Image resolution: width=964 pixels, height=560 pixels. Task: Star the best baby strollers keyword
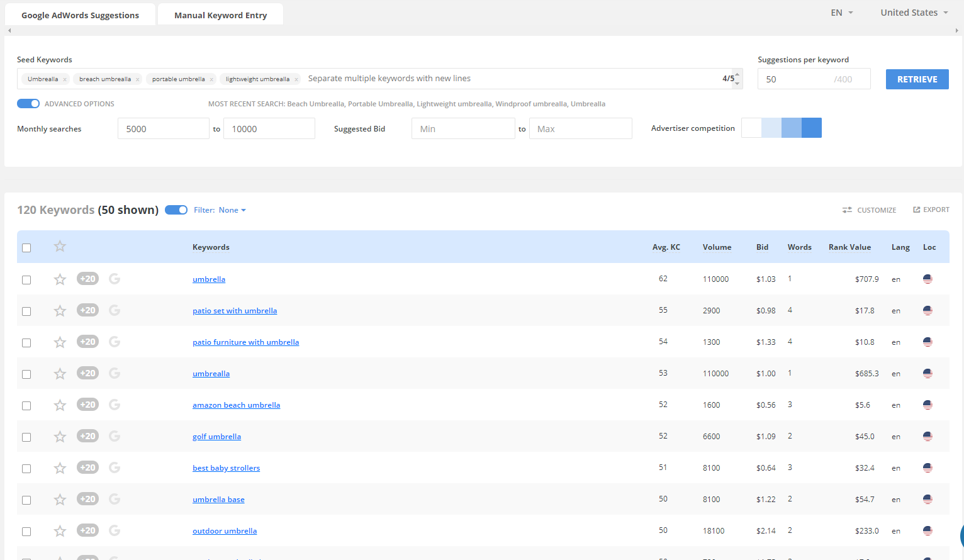pos(60,468)
